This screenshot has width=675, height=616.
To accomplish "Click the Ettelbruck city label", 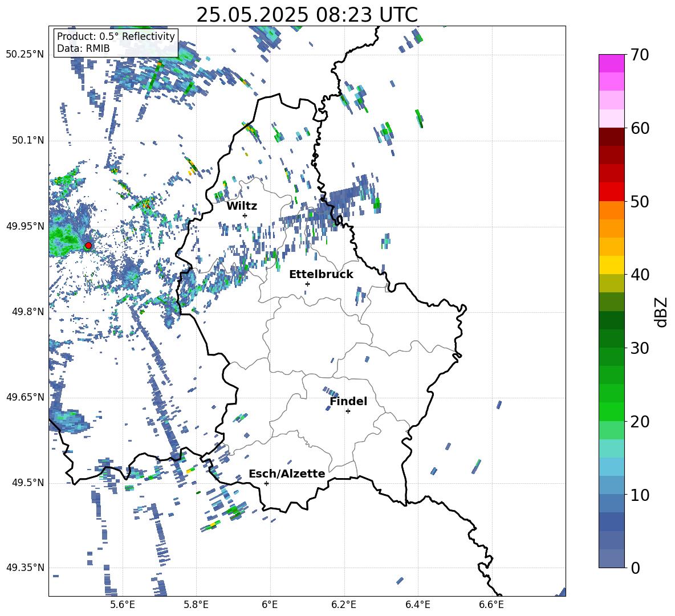I will click(321, 275).
